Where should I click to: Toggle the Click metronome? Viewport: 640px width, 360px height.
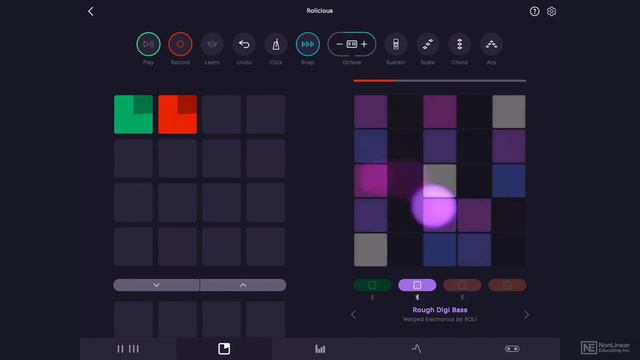[276, 44]
